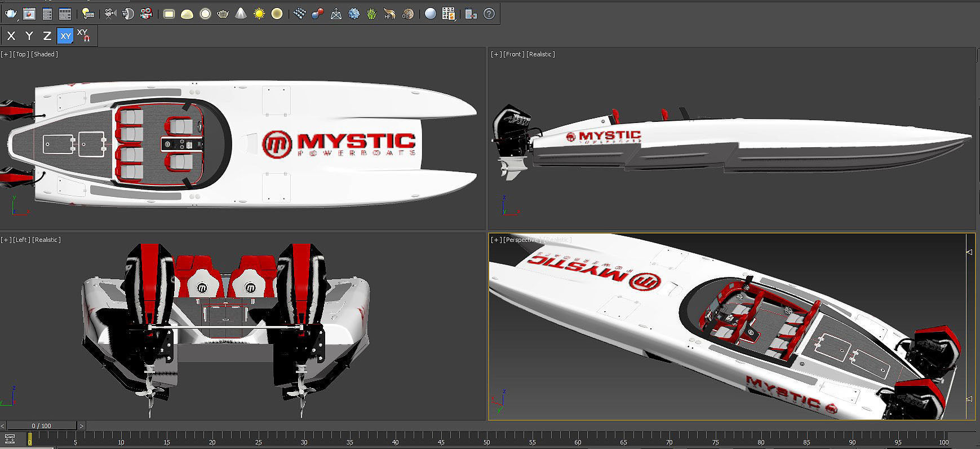Open the [Front] point-of-view menu

click(513, 54)
